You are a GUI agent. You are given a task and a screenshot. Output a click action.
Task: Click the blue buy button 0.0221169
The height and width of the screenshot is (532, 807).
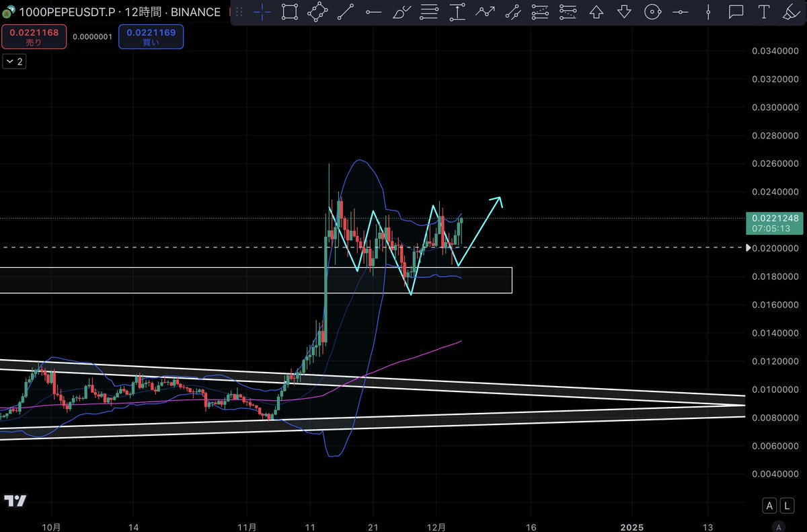151,37
